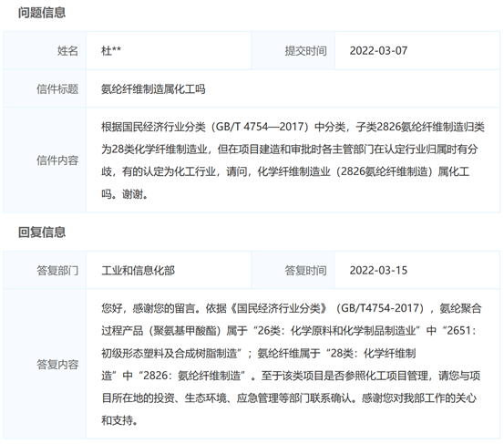The height and width of the screenshot is (444, 504).
Task: Click the 姓名 label cell
Action: [x=45, y=51]
